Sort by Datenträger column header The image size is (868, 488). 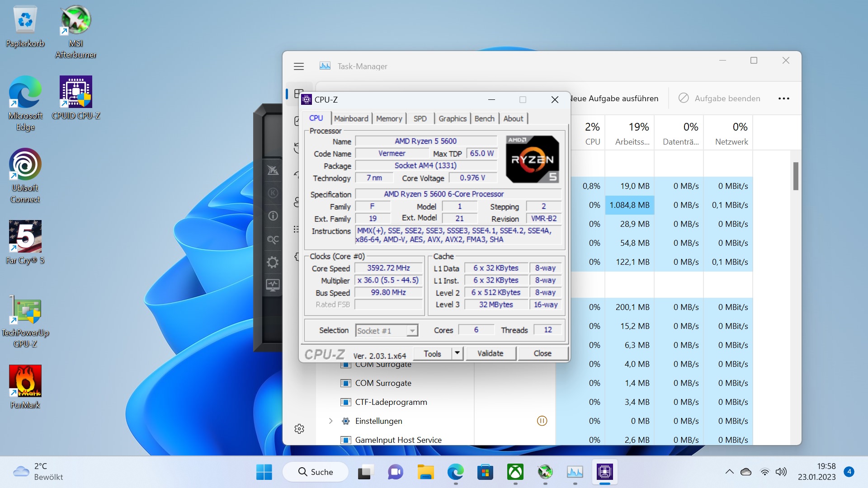(679, 133)
